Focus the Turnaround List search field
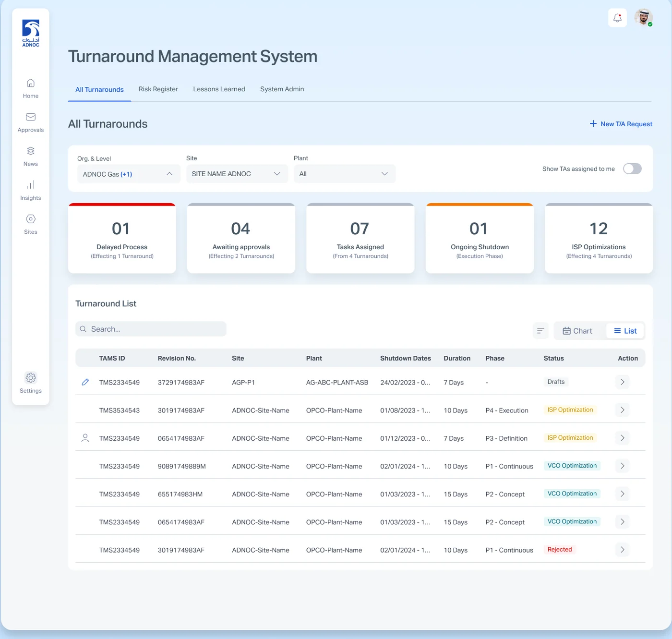Viewport: 672px width, 639px height. click(151, 329)
